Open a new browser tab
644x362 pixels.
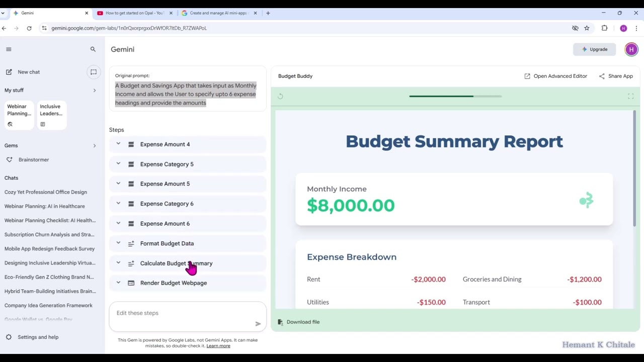click(268, 13)
